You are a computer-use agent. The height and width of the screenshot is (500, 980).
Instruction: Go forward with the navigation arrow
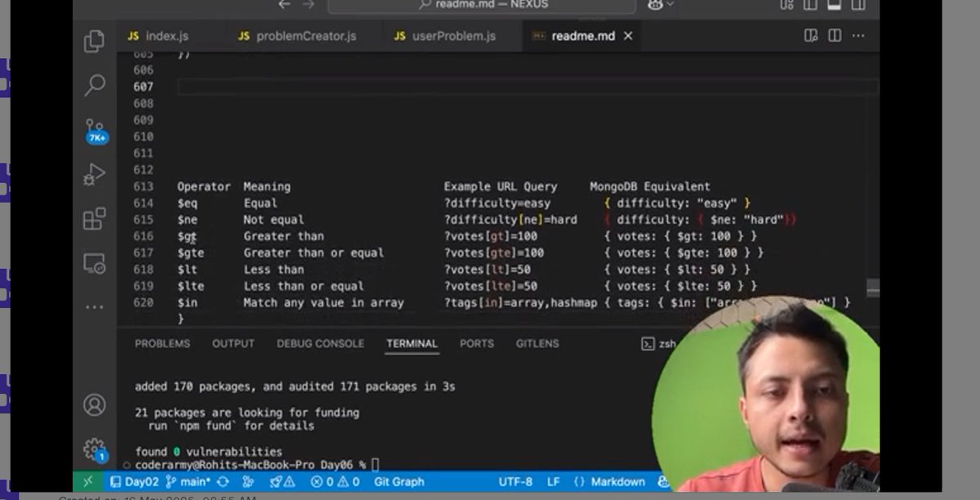click(307, 4)
